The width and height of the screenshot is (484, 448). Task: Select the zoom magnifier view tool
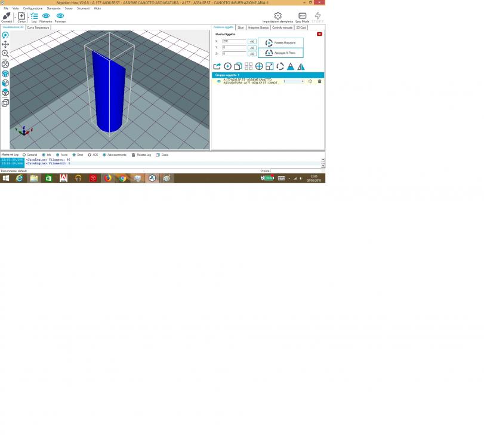(5, 54)
